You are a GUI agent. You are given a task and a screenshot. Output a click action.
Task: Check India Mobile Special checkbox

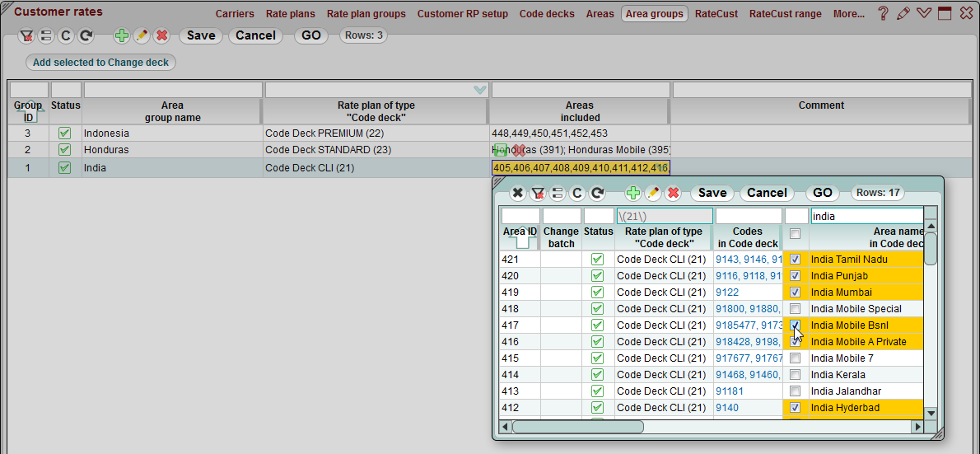795,308
